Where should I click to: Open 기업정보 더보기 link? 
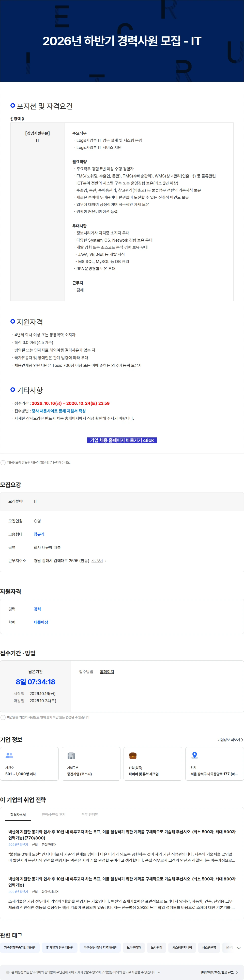coord(230,740)
